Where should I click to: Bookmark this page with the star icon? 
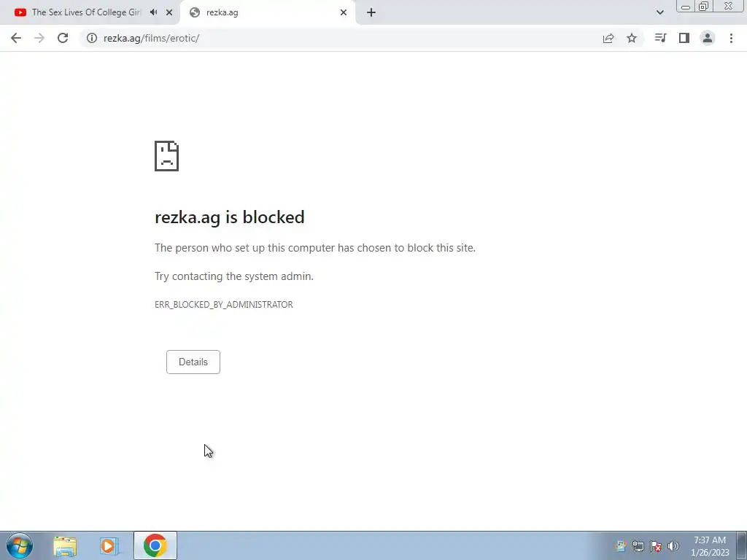(x=632, y=38)
